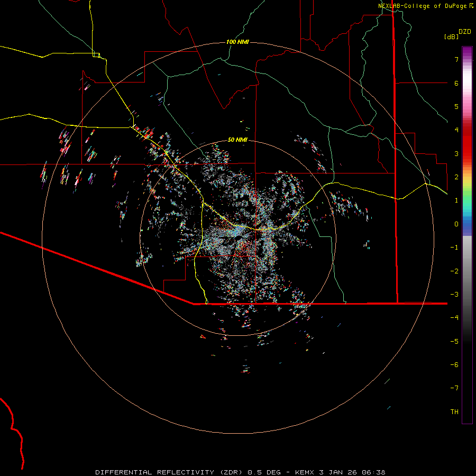Click the [dB] unit label
Viewport: 476px width, 476px height.
pos(452,36)
